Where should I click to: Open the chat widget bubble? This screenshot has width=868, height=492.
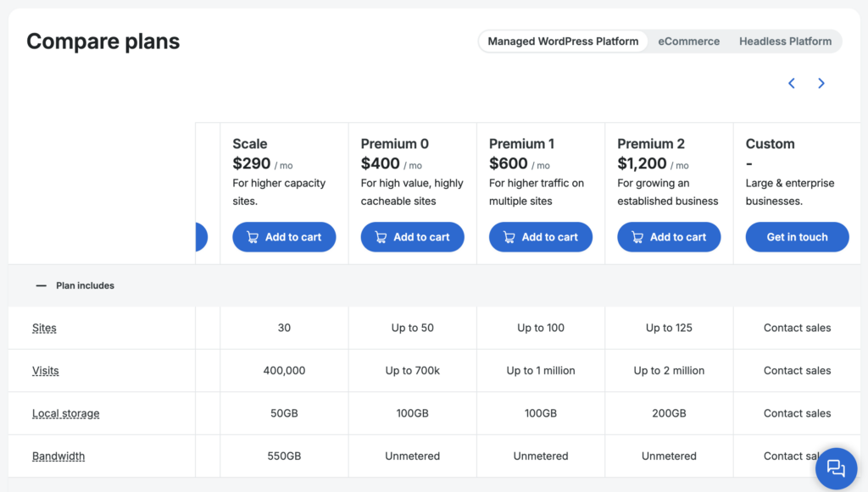[836, 467]
